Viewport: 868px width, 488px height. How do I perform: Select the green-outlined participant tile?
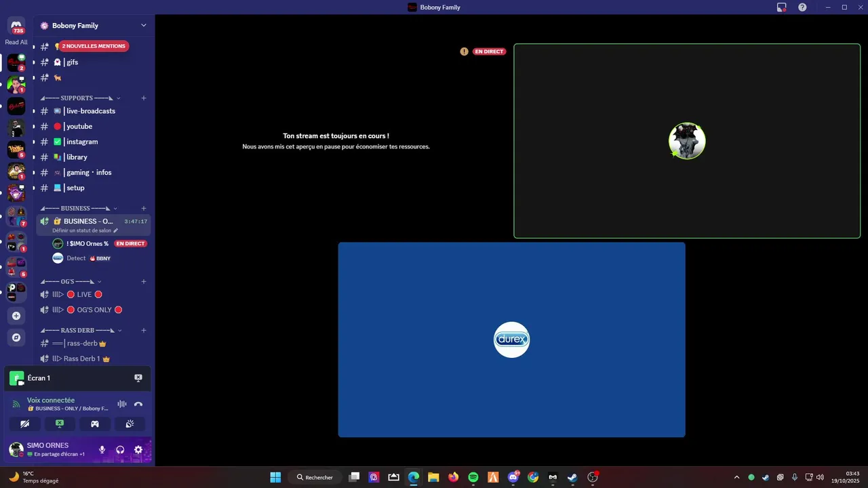(687, 141)
